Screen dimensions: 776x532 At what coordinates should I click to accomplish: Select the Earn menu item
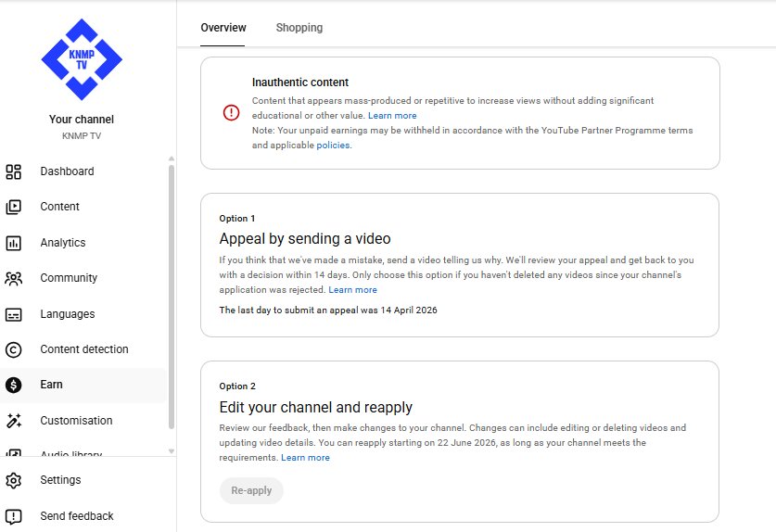tap(84, 385)
